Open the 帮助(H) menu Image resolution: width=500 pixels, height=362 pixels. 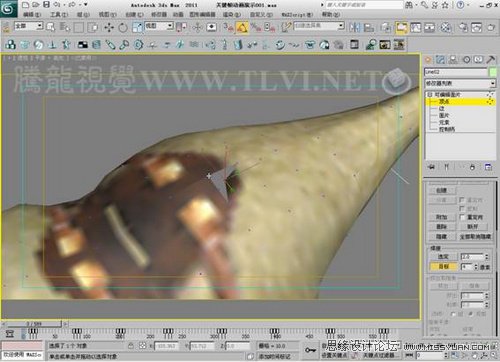330,15
